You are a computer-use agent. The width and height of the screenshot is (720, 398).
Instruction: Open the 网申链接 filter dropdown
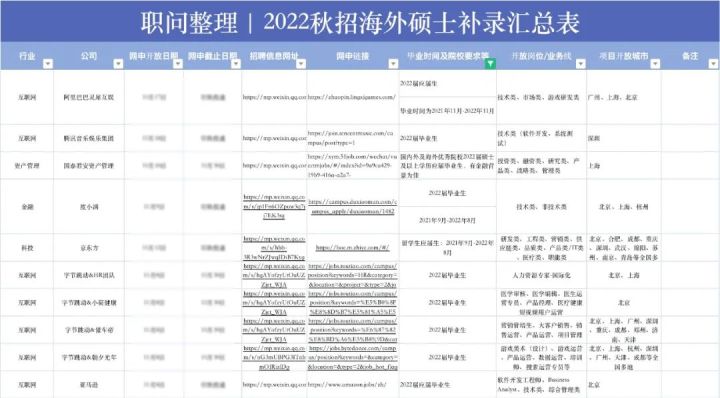pos(393,64)
